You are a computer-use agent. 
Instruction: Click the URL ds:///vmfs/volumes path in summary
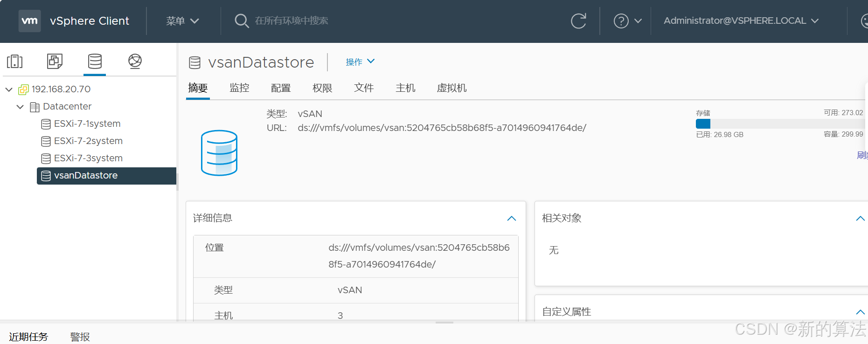point(442,128)
